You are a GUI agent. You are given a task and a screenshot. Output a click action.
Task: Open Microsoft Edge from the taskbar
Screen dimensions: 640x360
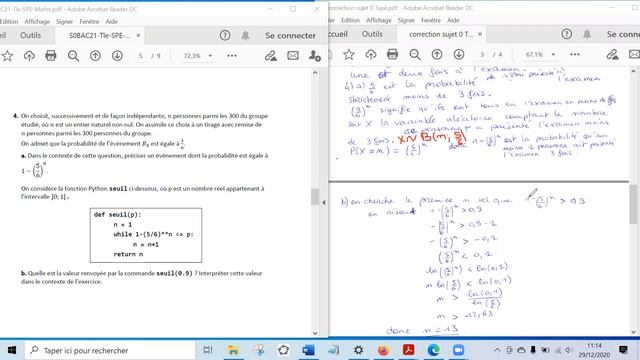pos(433,350)
